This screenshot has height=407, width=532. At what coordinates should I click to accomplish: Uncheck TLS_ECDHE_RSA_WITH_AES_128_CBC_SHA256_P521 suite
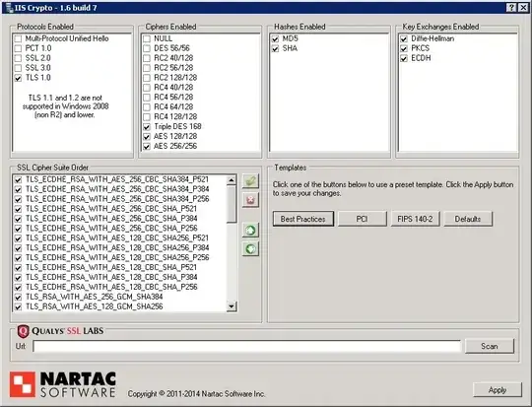pos(18,238)
